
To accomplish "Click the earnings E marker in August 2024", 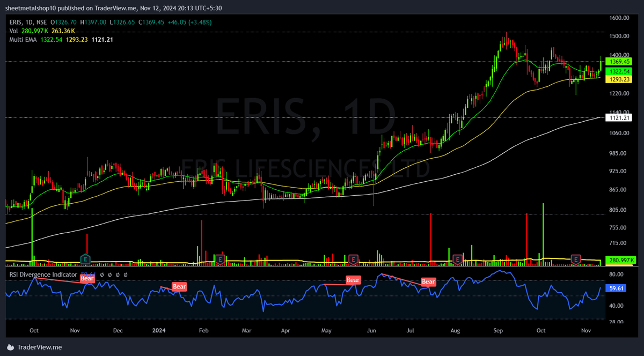I will [457, 259].
